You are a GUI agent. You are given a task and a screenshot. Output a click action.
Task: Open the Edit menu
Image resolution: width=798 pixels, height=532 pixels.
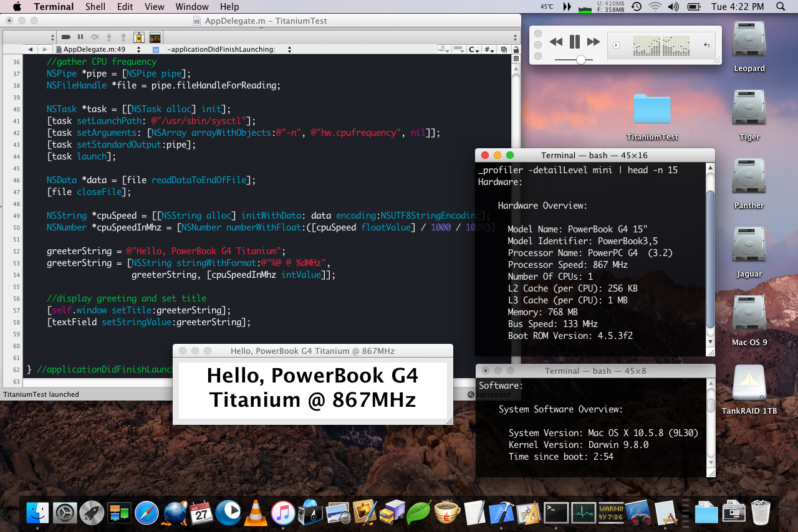click(x=125, y=7)
